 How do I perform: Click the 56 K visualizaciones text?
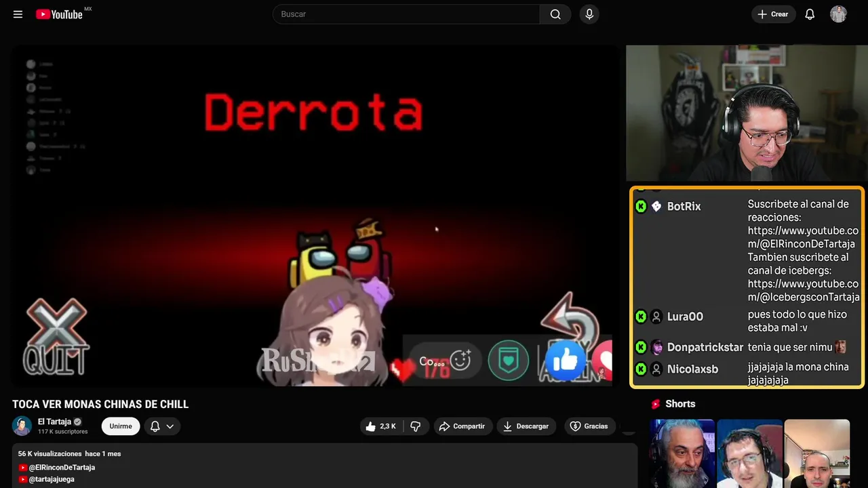[x=50, y=453]
